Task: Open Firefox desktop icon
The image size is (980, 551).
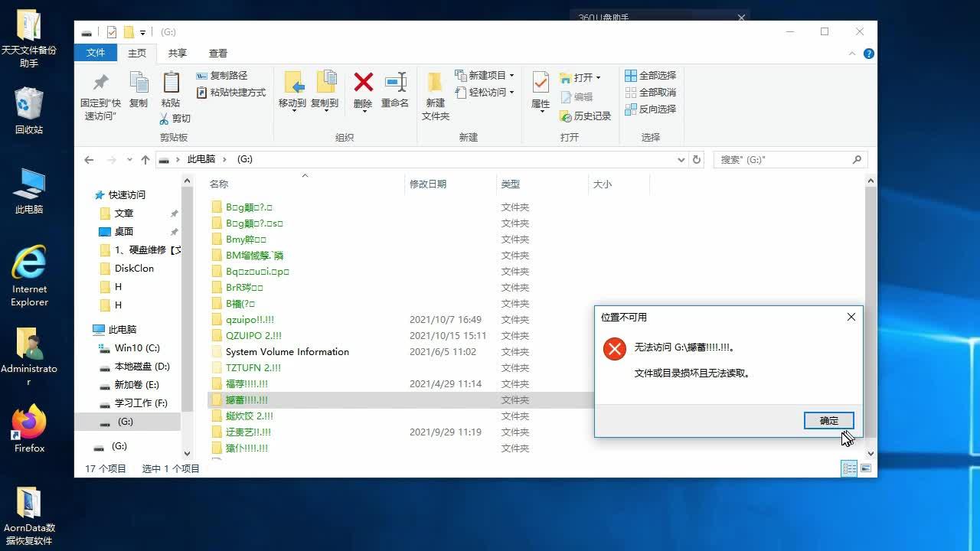Action: pyautogui.click(x=29, y=429)
